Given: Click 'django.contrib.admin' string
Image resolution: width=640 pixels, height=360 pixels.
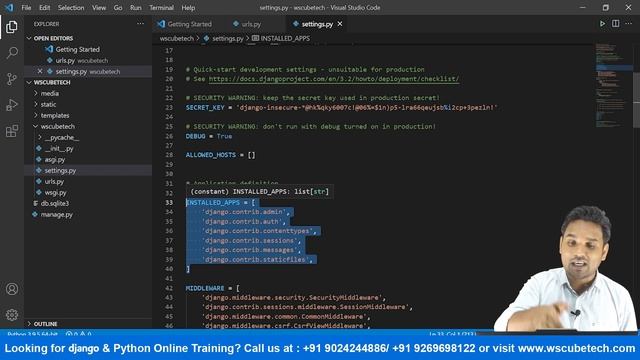Looking at the screenshot, I should tap(244, 212).
